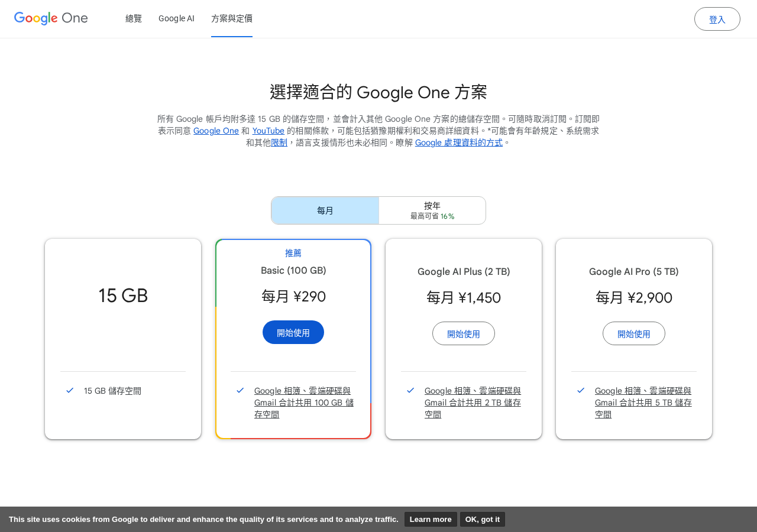This screenshot has width=757, height=532.
Task: Click the 選擇適合的 Google One 方案 heading
Action: (x=378, y=92)
